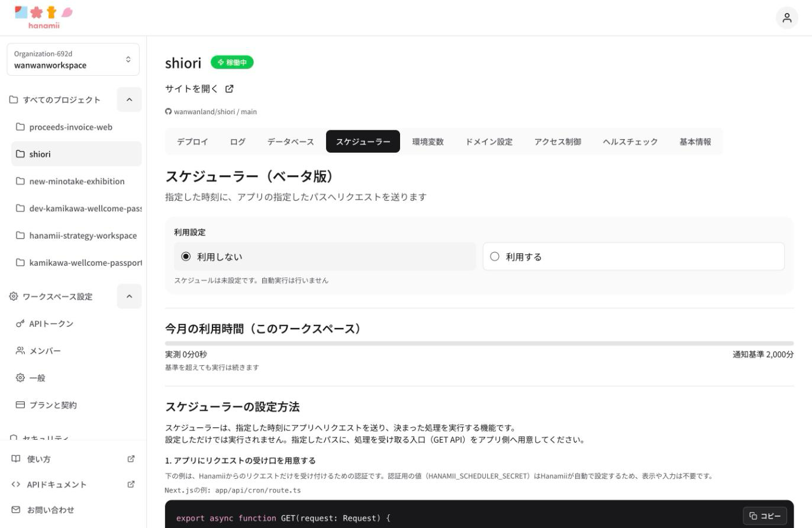This screenshot has width=812, height=528.
Task: Click the people icon for メンバー
Action: [21, 350]
